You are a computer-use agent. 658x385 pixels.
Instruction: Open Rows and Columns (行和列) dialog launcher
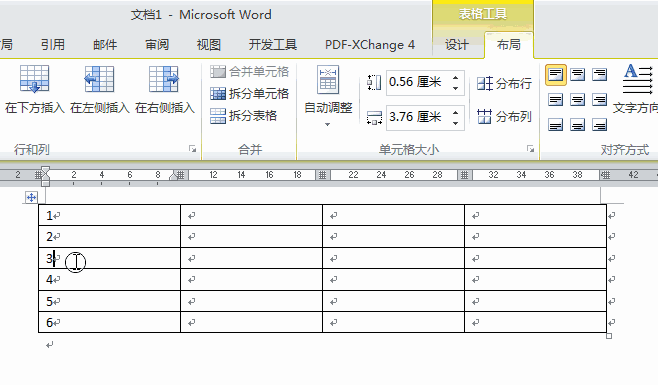click(x=192, y=149)
